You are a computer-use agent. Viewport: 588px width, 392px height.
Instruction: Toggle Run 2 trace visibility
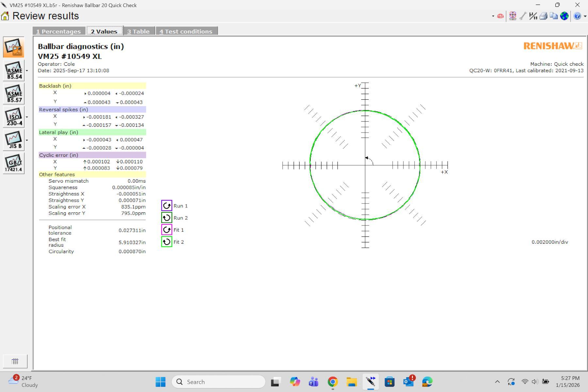pos(167,218)
